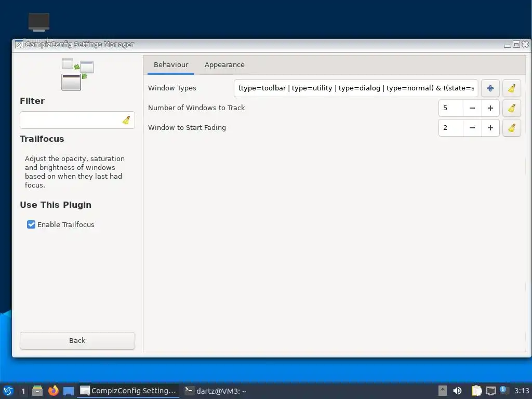Click the Number of Windows to Track value field
532x399 pixels.
pos(450,108)
